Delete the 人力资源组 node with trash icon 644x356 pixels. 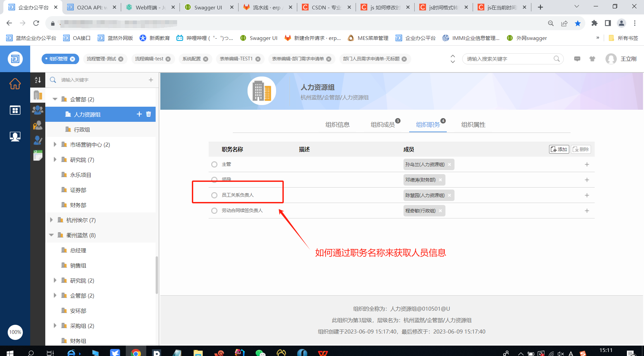point(149,114)
